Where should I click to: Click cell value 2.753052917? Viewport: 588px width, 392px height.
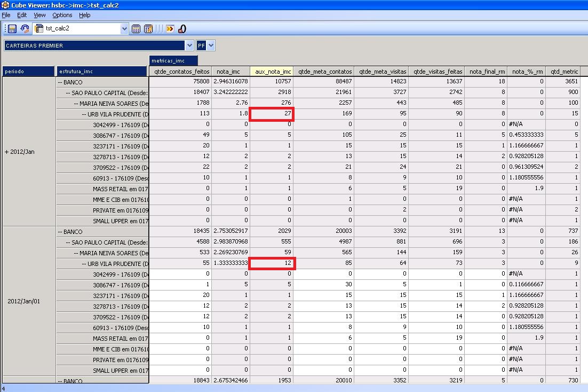pyautogui.click(x=231, y=231)
